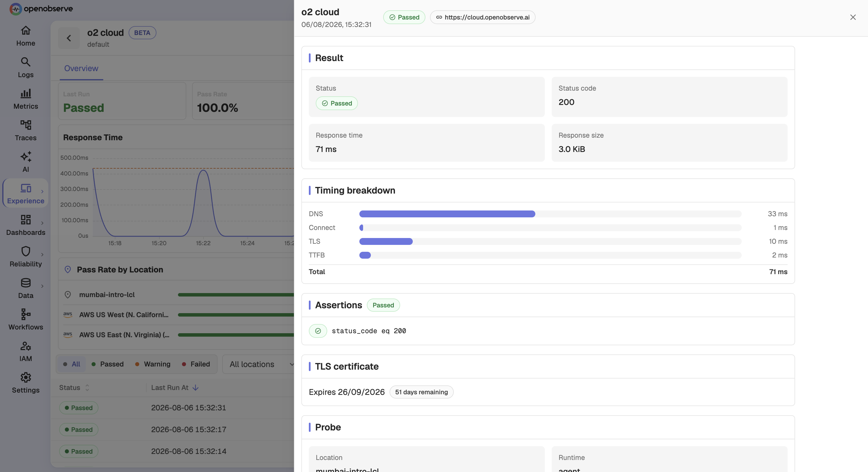Expand the Reliability submenu chevron
The image size is (868, 472).
(x=42, y=255)
